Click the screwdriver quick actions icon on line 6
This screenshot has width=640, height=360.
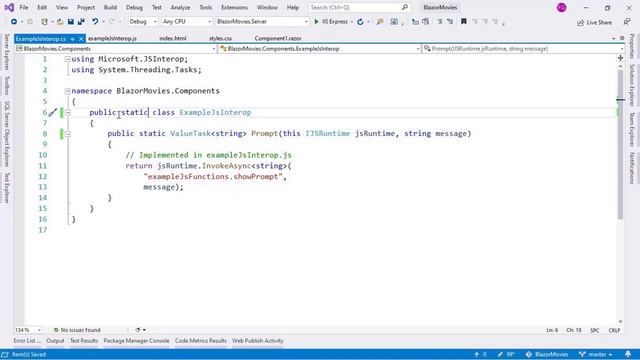click(x=53, y=112)
